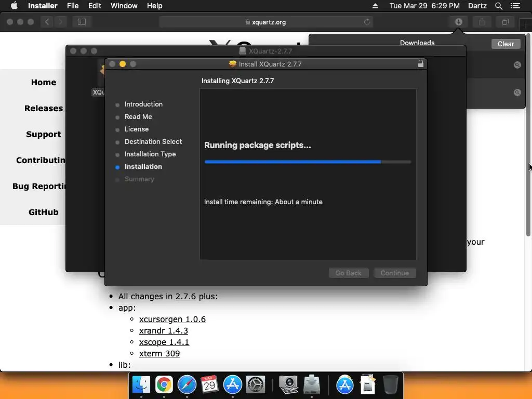Click the Installation Type step
The width and height of the screenshot is (532, 399).
(150, 154)
